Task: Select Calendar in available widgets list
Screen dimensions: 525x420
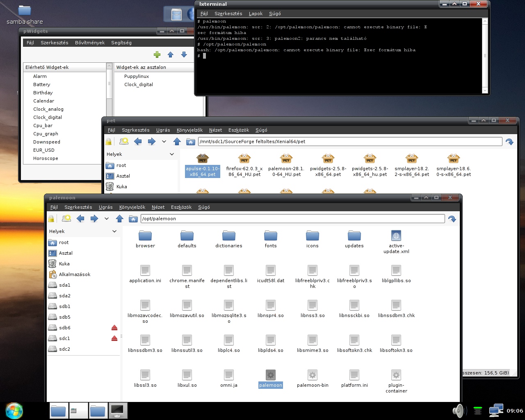Action: (43, 101)
